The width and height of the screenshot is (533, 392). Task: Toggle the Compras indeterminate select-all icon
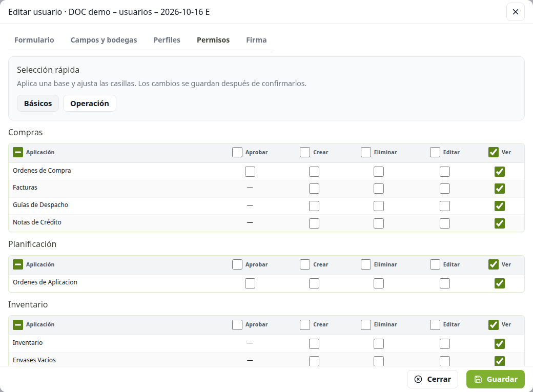[18, 152]
